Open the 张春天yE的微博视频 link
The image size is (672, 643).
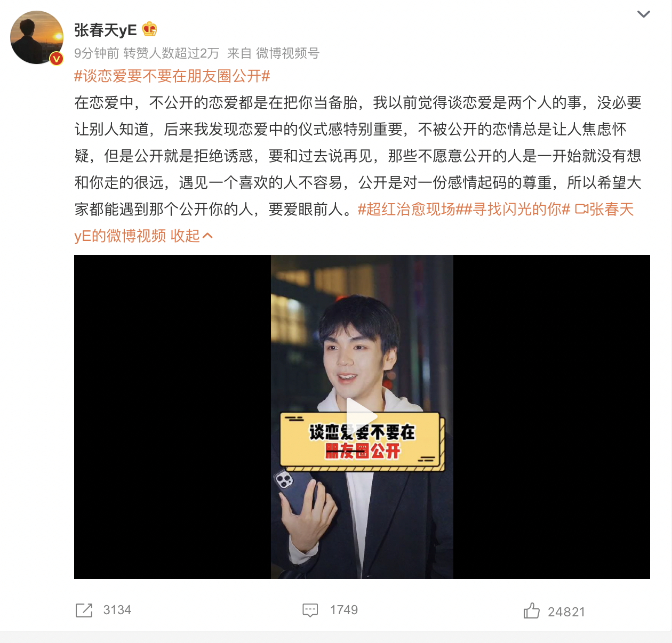pyautogui.click(x=354, y=223)
